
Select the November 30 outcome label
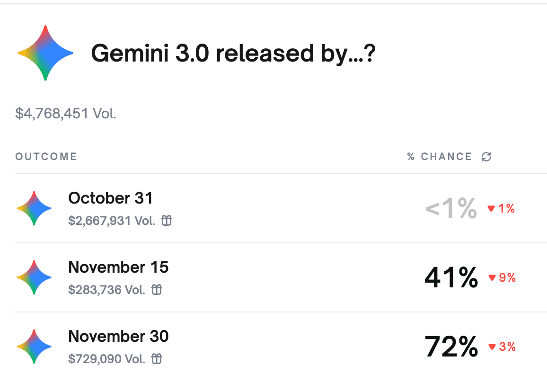118,336
